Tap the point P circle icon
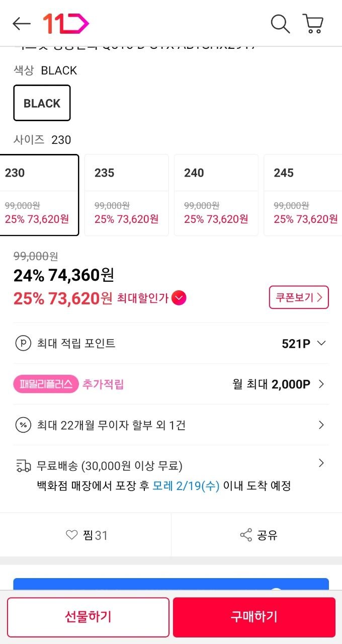 pos(23,344)
